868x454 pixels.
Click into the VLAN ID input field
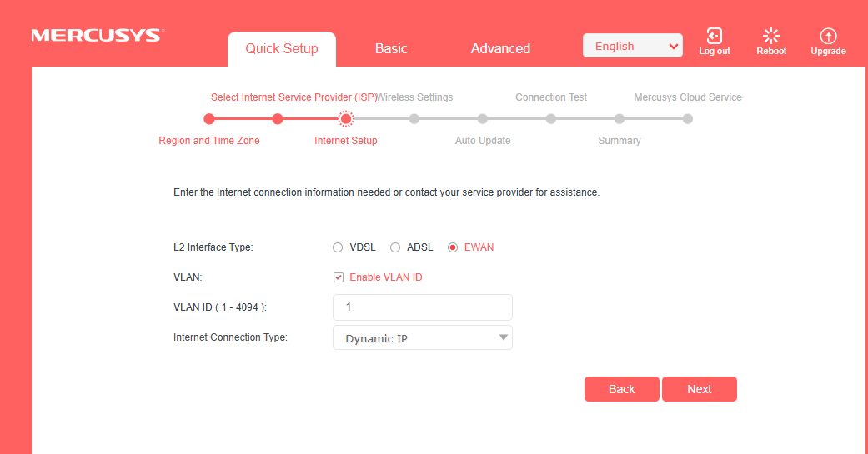[x=423, y=307]
